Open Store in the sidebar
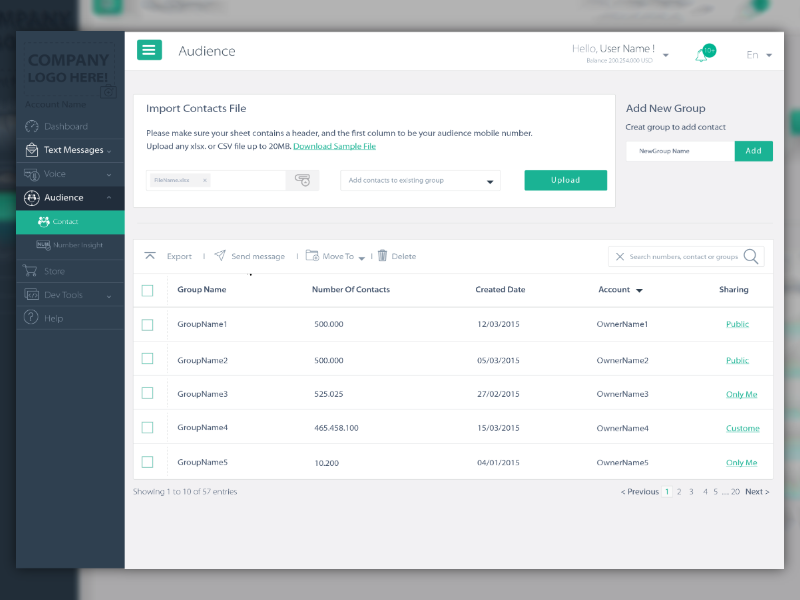Screen dimensions: 800x600 (70, 271)
